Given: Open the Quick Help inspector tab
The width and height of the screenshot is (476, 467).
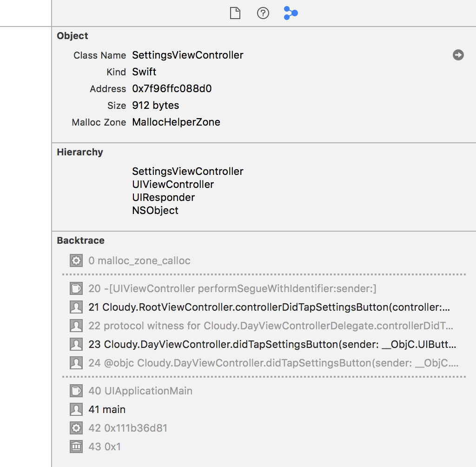Looking at the screenshot, I should (x=263, y=13).
